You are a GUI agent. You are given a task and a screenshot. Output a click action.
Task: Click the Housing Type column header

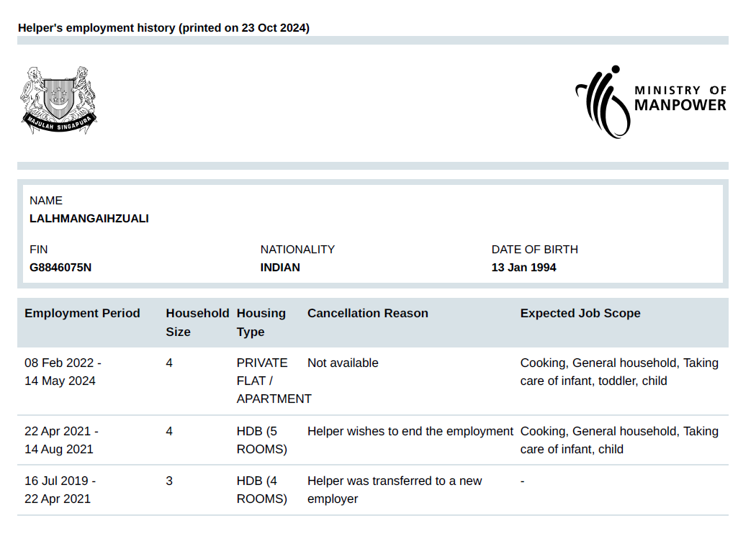click(261, 322)
